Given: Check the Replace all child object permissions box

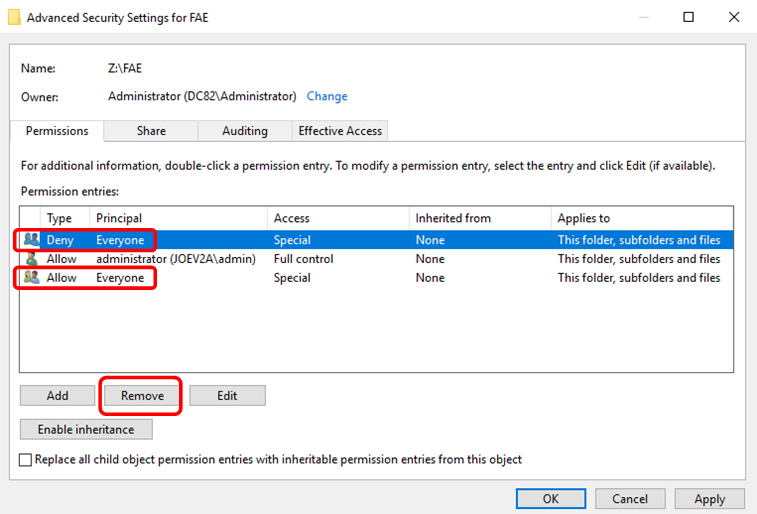Looking at the screenshot, I should pos(26,460).
